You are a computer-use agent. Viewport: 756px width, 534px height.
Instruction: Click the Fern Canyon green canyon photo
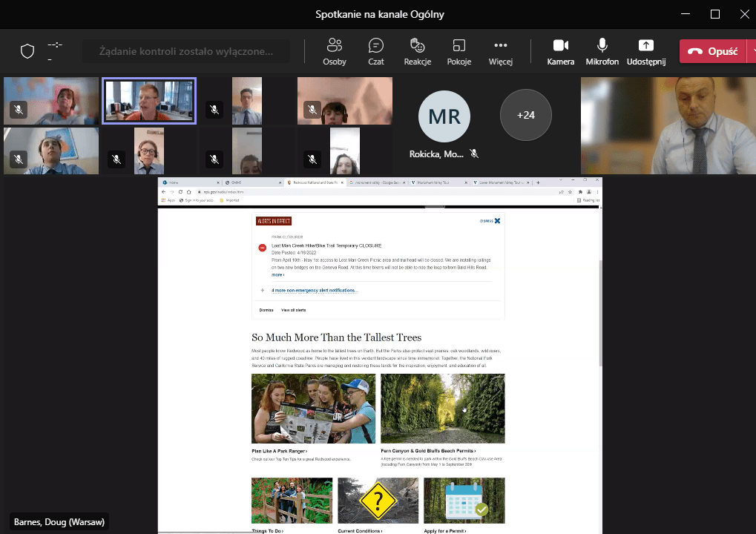(x=442, y=409)
